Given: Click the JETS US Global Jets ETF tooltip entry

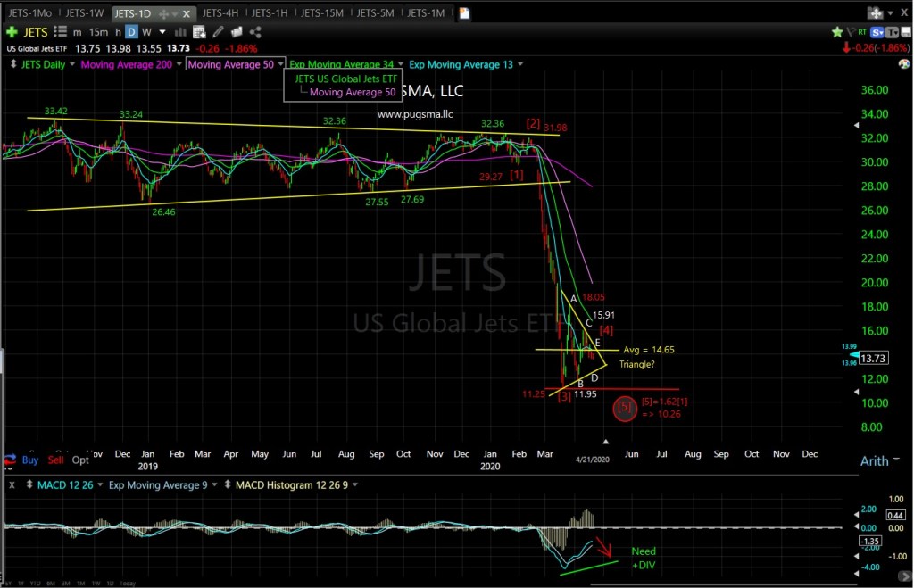Looking at the screenshot, I should [345, 79].
